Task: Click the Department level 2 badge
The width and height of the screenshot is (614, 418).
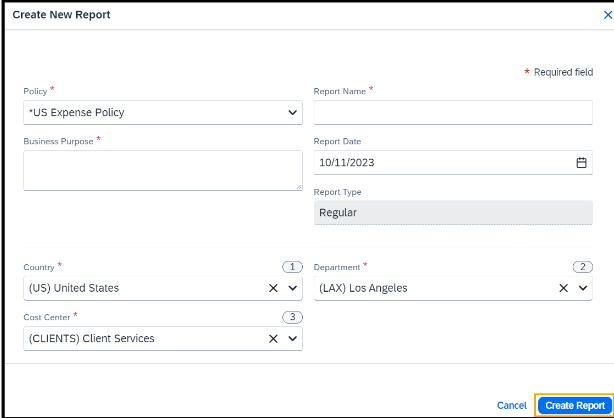Action: (583, 267)
